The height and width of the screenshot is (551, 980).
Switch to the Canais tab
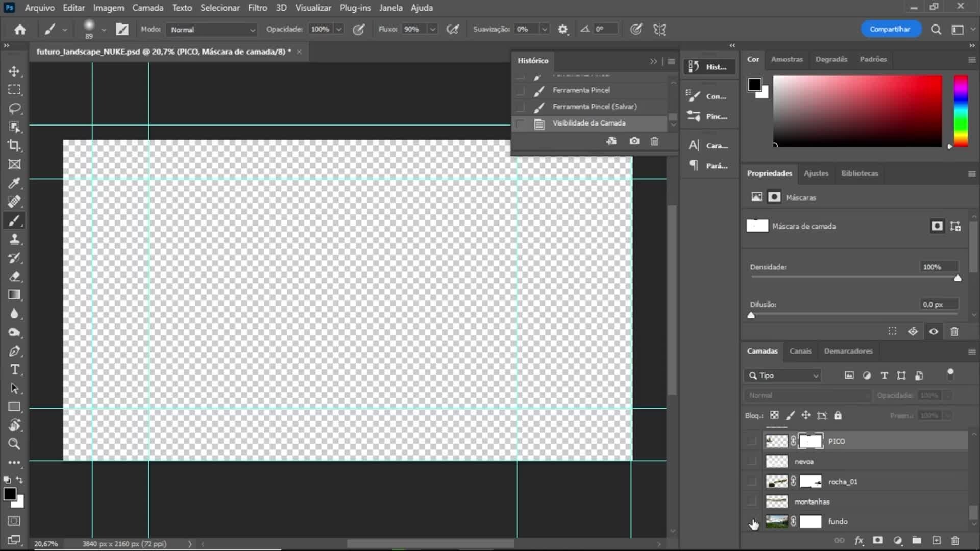coord(800,351)
